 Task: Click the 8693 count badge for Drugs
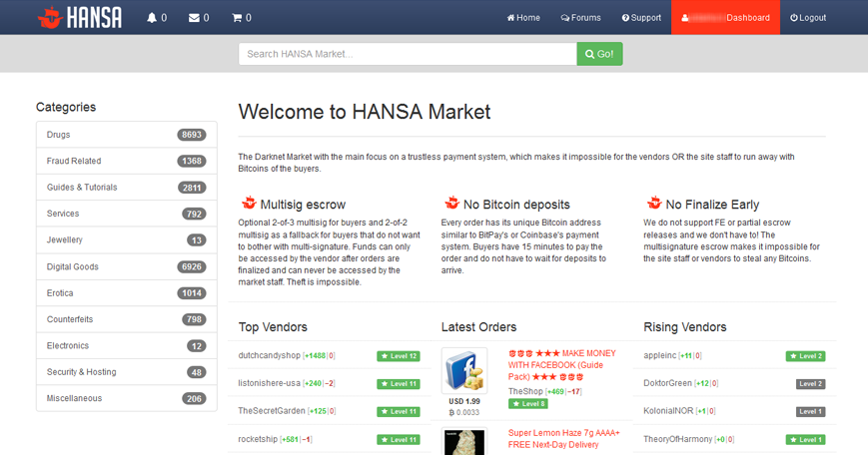[x=192, y=135]
